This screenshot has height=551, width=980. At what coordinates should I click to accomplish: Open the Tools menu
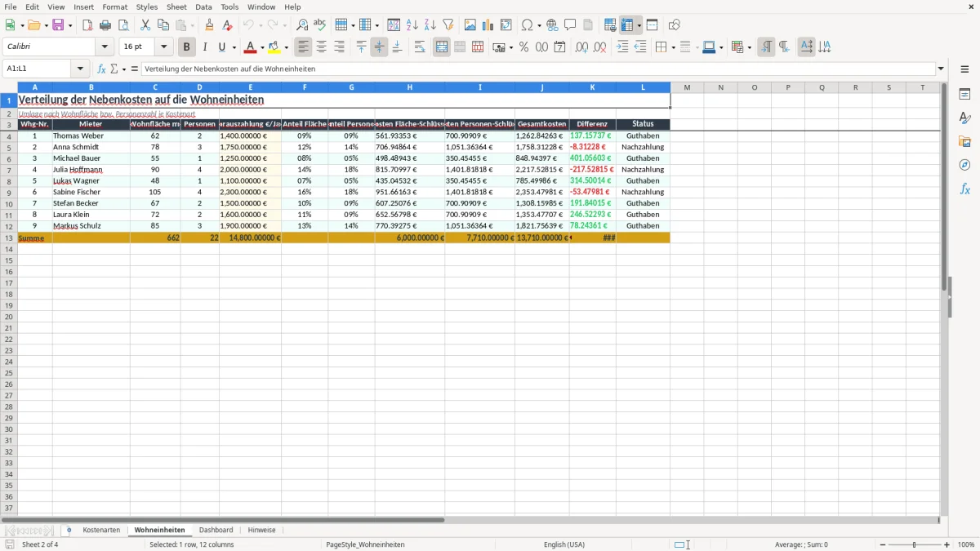[x=229, y=7]
